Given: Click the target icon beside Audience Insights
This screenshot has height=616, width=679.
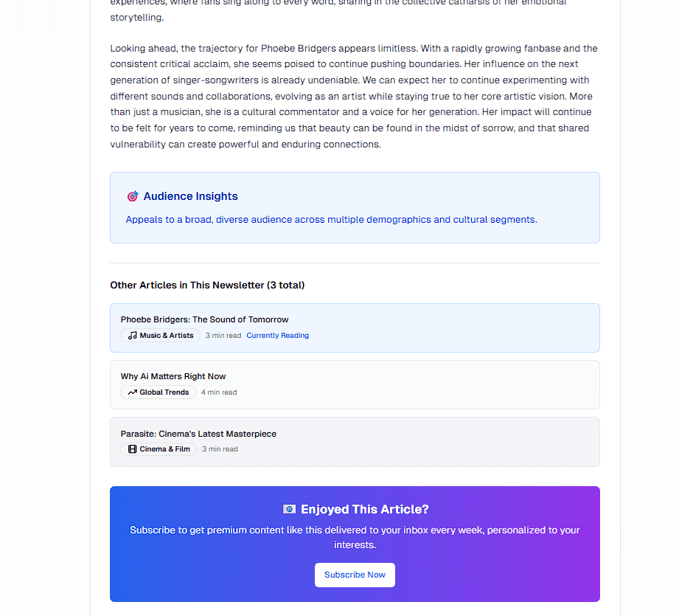Looking at the screenshot, I should [x=133, y=196].
